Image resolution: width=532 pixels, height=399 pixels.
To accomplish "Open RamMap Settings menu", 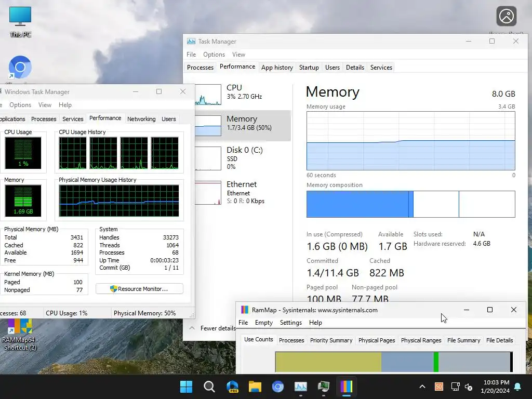I will [x=290, y=323].
